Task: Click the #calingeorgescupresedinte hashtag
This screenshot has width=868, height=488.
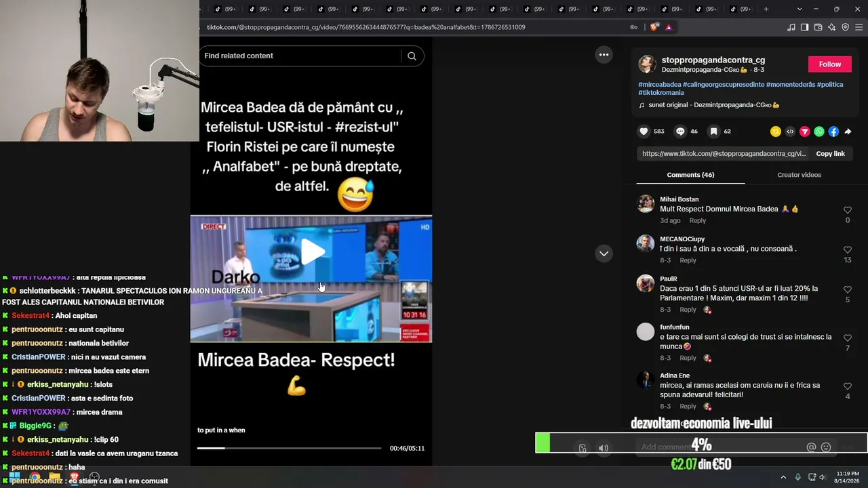Action: [x=724, y=84]
